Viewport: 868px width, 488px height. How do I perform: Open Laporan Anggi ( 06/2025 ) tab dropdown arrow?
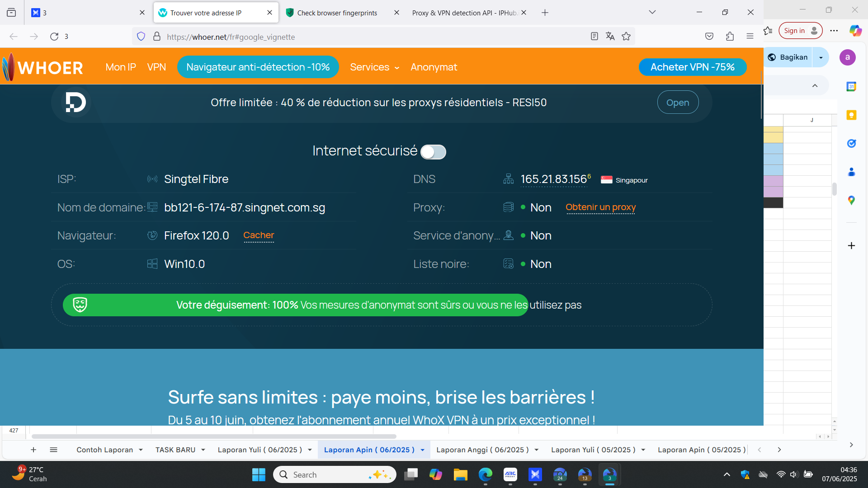(537, 450)
